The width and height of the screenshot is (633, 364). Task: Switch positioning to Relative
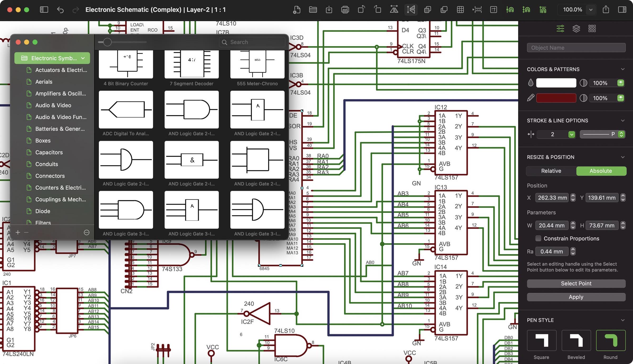coord(551,171)
